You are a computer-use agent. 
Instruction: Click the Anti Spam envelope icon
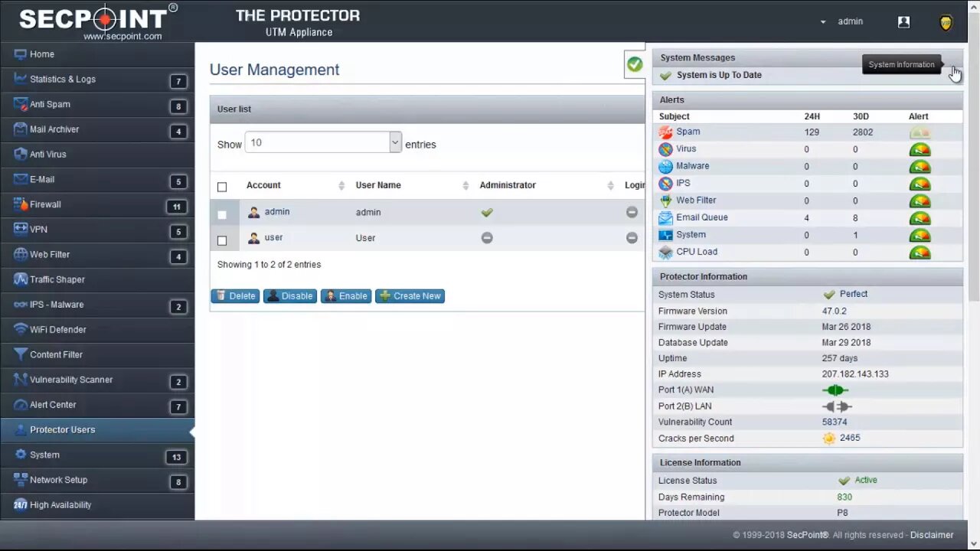click(20, 104)
